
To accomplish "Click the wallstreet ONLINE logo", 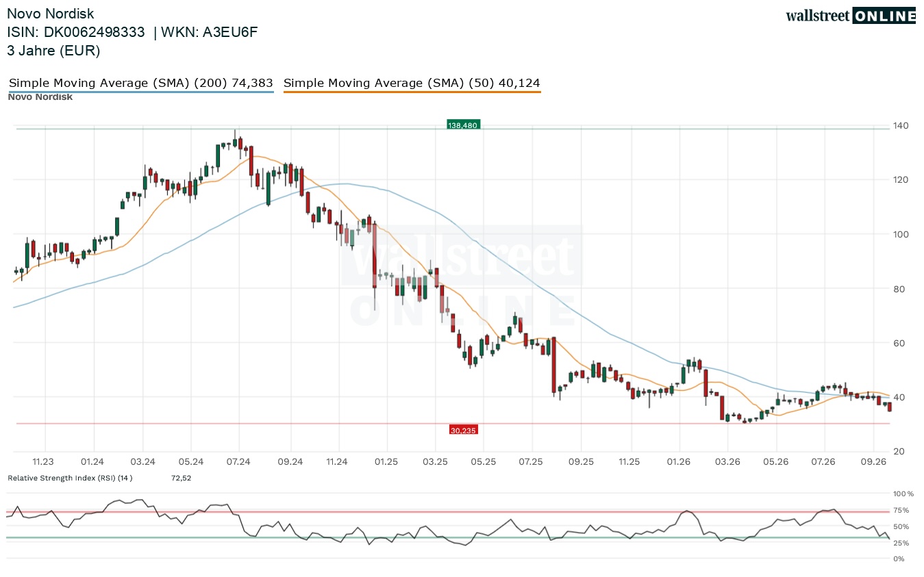I will coord(851,16).
